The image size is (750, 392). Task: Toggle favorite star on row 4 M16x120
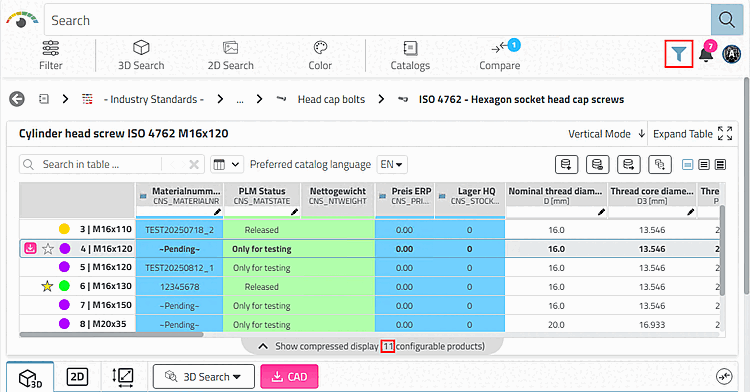47,249
